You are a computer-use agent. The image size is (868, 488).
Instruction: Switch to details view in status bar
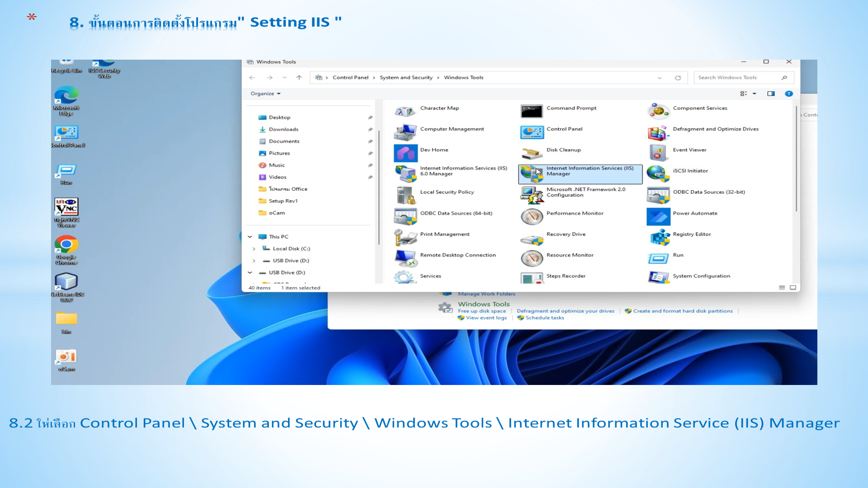pos(782,287)
